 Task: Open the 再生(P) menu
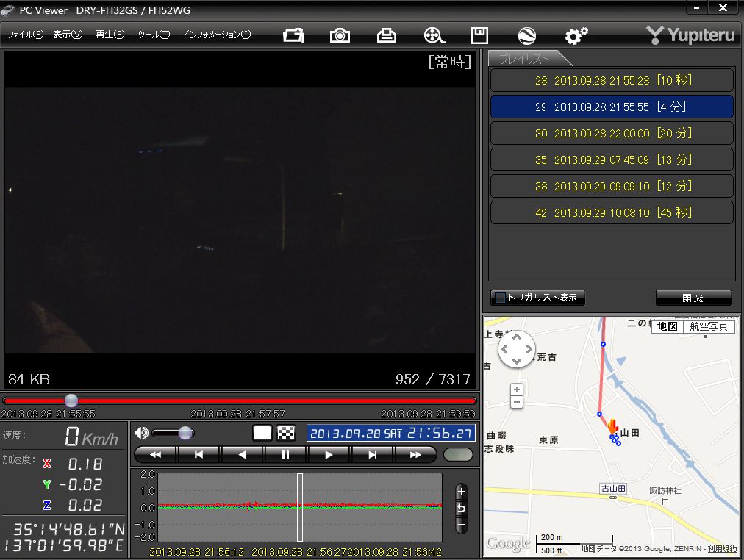(110, 35)
